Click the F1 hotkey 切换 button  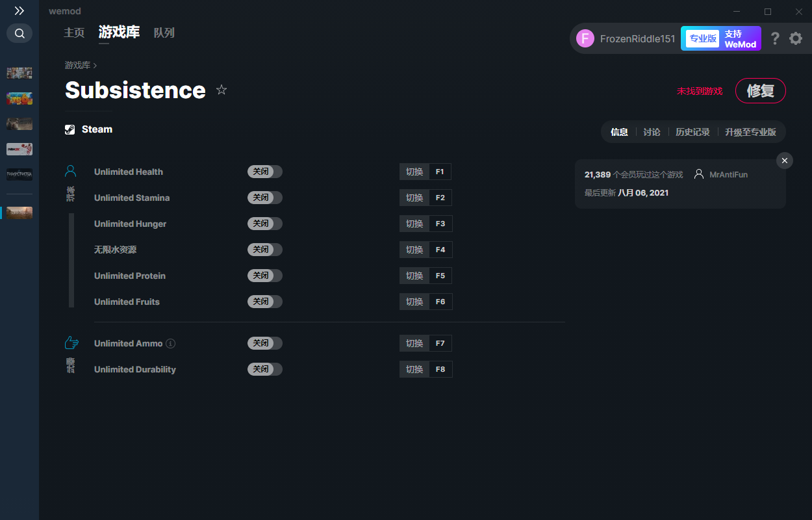[425, 172]
